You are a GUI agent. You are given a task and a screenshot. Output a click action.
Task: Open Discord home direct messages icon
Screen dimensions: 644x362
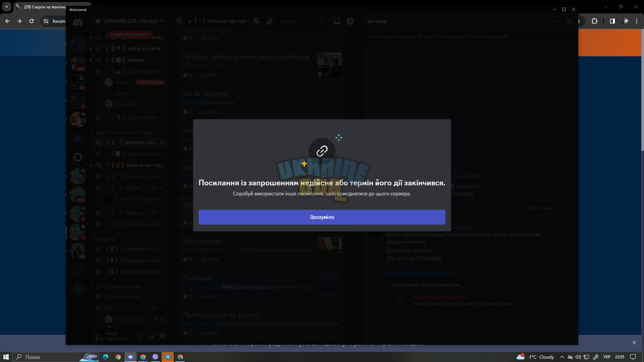click(78, 22)
